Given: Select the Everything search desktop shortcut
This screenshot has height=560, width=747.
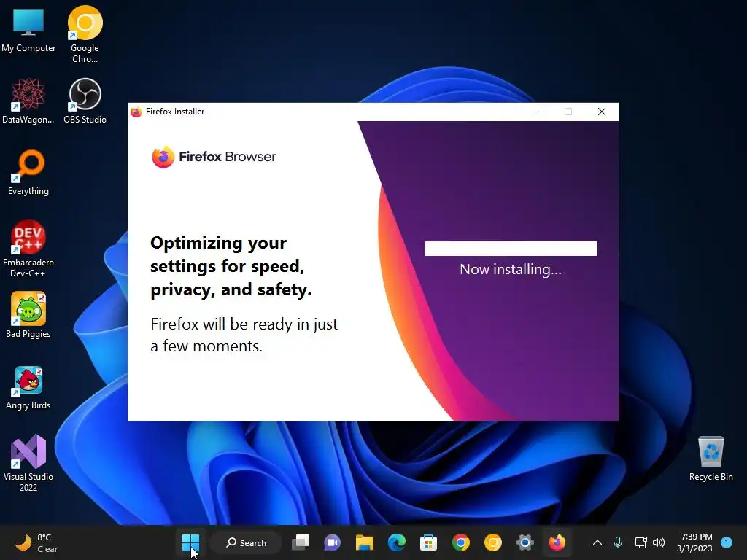Looking at the screenshot, I should tap(28, 173).
